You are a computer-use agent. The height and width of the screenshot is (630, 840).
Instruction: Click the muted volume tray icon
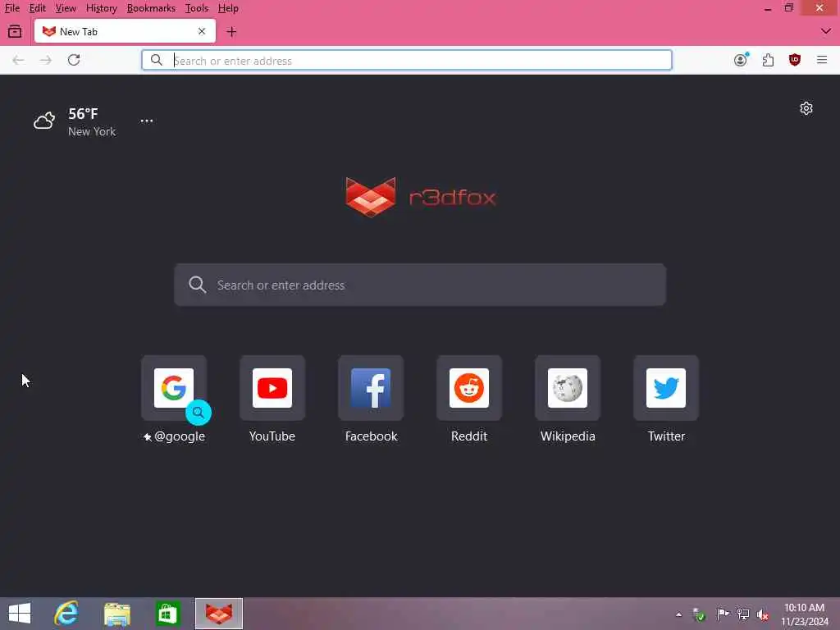762,614
